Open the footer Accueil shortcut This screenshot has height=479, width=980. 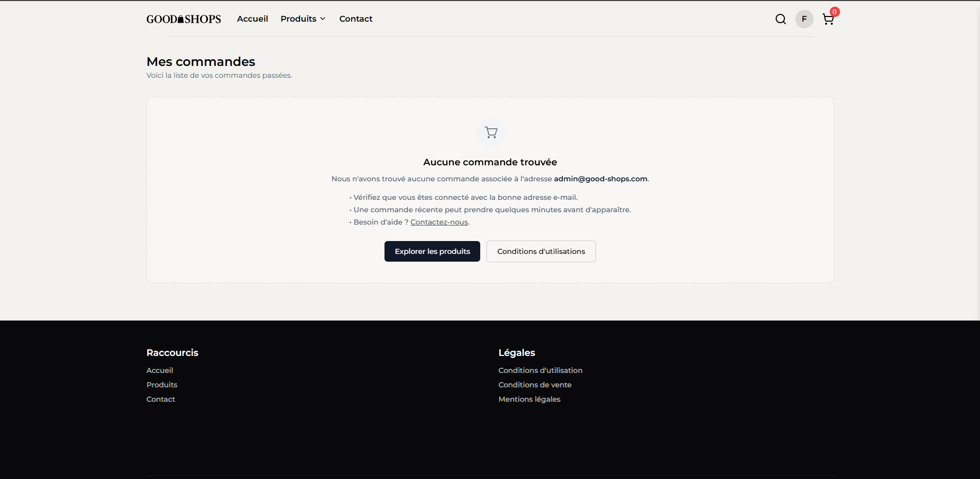[160, 370]
